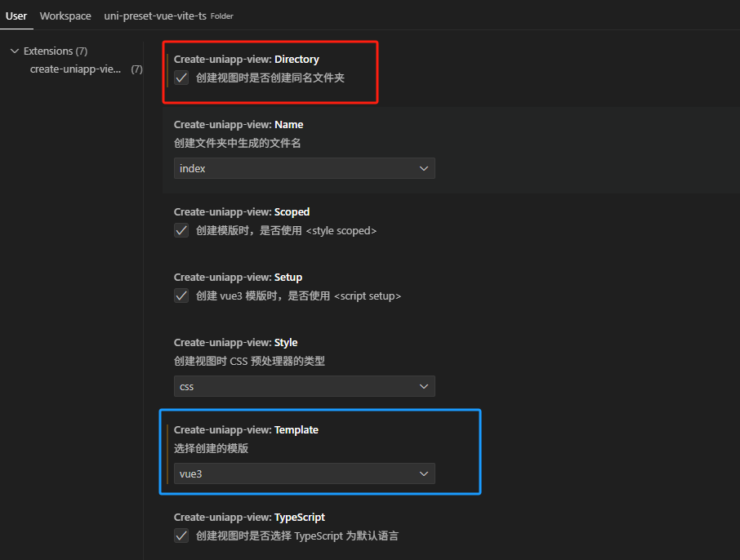Image resolution: width=740 pixels, height=560 pixels.
Task: Select create-uniapp-view in settings tree
Action: click(x=75, y=69)
